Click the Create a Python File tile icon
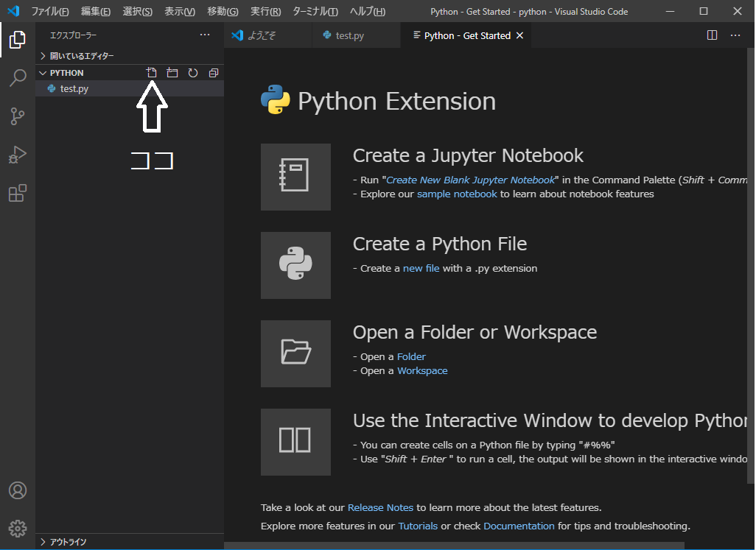The height and width of the screenshot is (550, 756). (295, 265)
